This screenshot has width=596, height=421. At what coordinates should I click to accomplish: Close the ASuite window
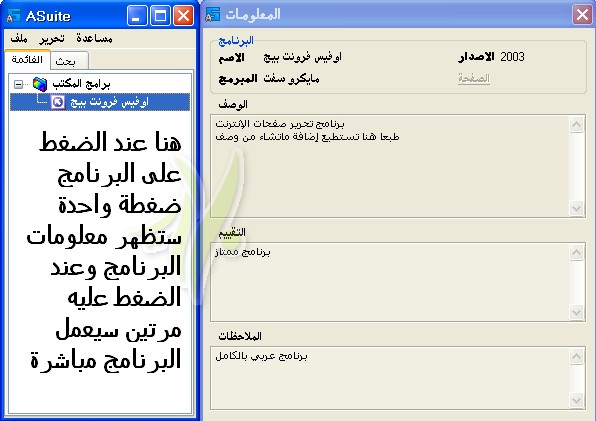pyautogui.click(x=183, y=16)
